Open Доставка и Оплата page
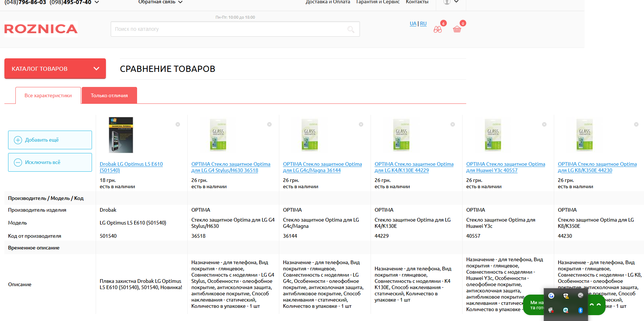644x321 pixels. [328, 2]
